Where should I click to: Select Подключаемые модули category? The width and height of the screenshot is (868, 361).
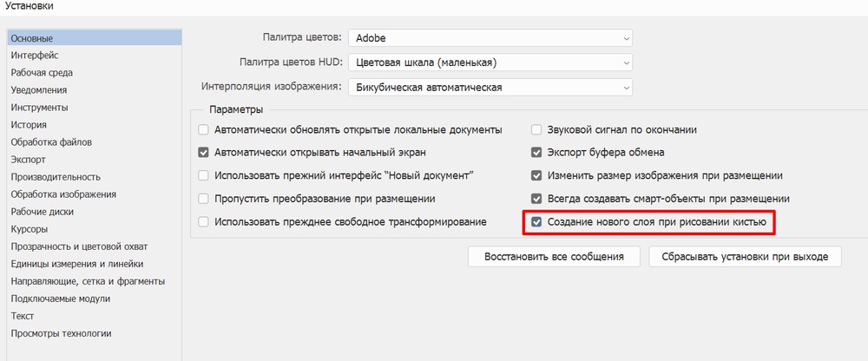click(x=61, y=299)
